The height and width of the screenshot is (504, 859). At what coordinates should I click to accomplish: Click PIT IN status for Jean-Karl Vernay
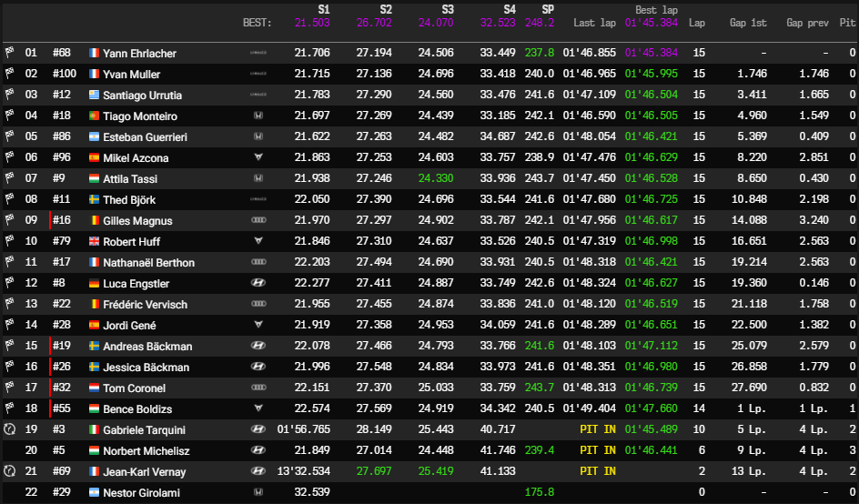point(598,471)
